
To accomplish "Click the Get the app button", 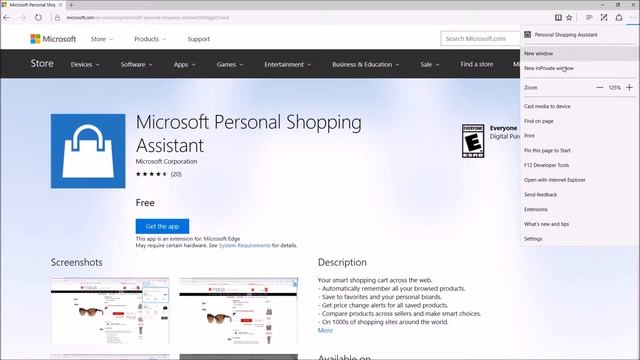I will click(162, 226).
